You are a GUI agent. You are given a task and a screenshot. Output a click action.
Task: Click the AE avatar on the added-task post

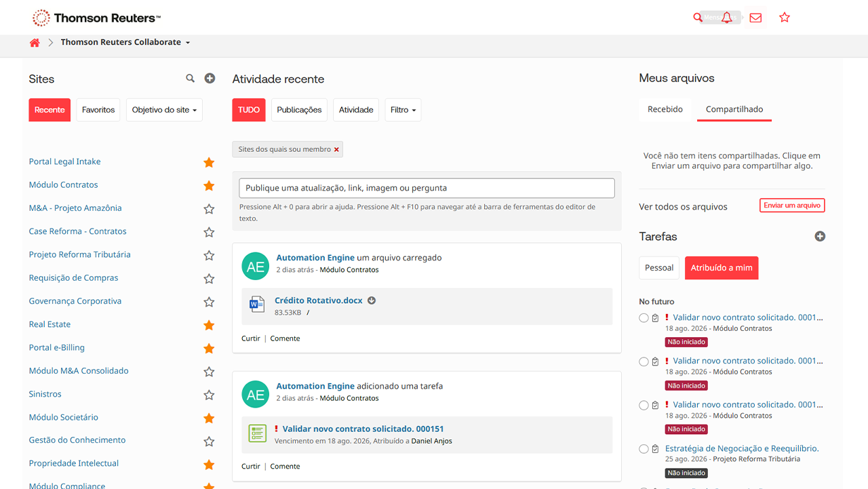256,395
